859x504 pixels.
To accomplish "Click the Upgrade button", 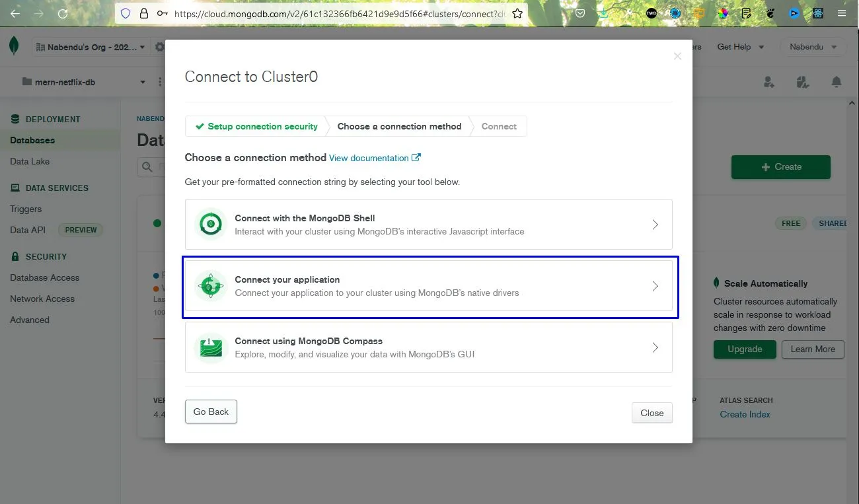I will (745, 349).
